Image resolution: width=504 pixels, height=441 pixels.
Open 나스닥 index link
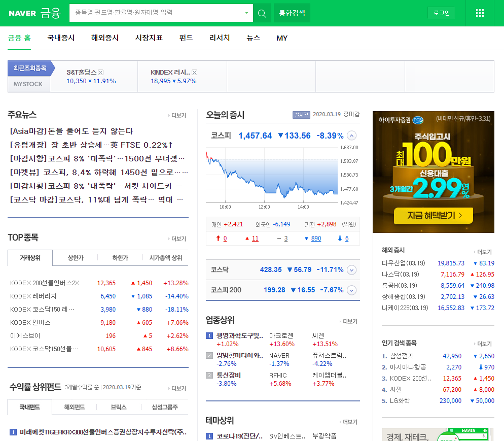(401, 275)
